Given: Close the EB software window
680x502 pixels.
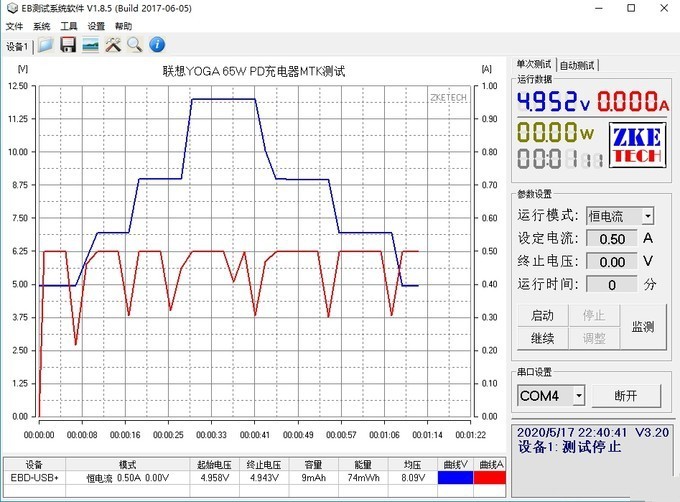Looking at the screenshot, I should (x=664, y=8).
